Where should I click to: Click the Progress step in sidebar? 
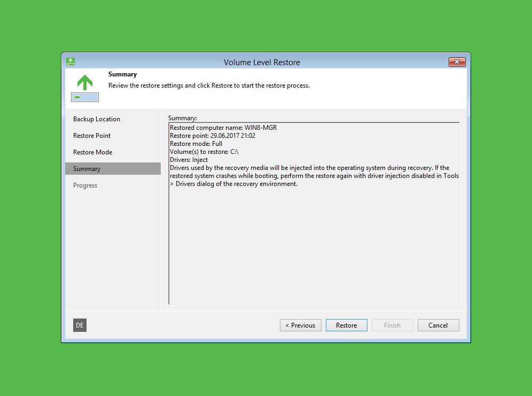[x=85, y=185]
